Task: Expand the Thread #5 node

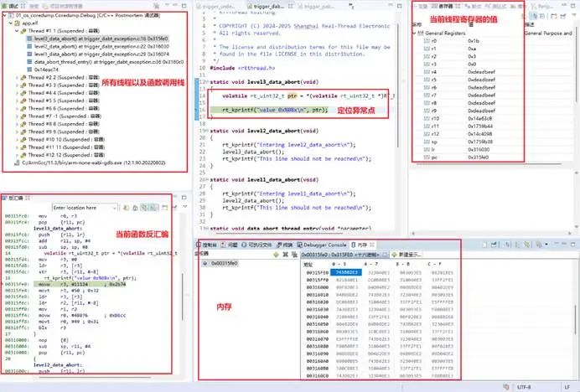Action: [x=17, y=101]
